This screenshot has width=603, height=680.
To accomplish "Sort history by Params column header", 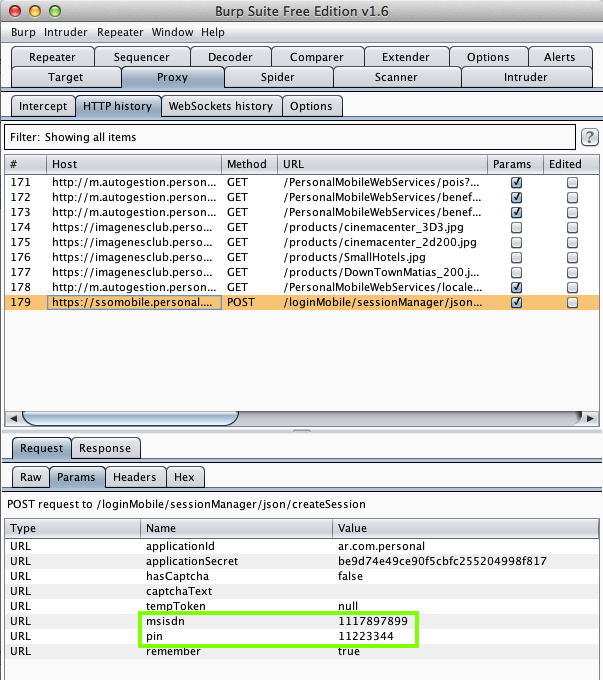I will (516, 164).
